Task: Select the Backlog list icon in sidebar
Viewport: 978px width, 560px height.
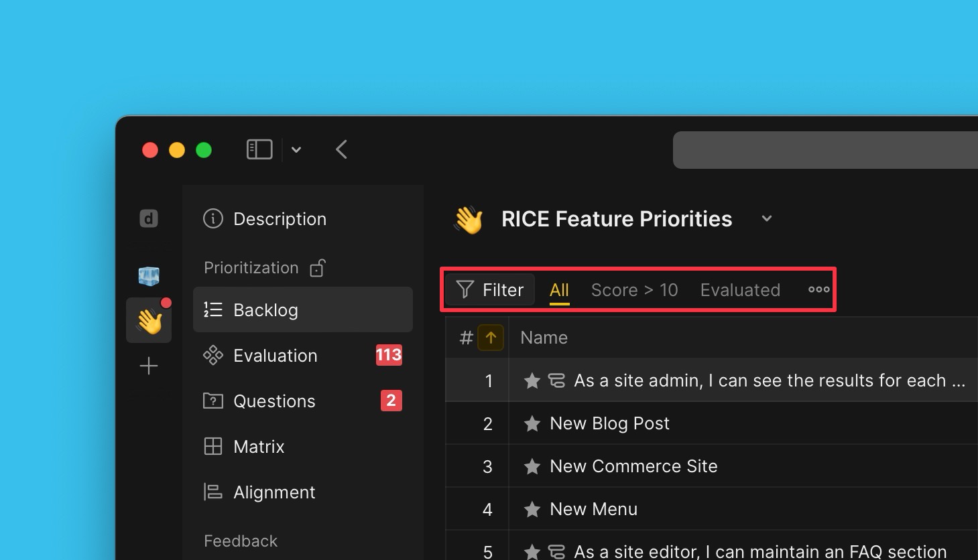Action: click(212, 309)
